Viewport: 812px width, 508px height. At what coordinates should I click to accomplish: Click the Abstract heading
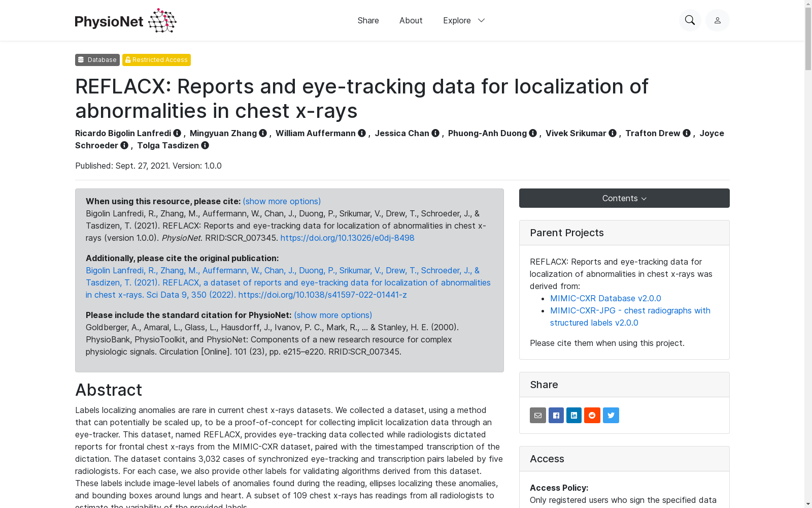(109, 390)
